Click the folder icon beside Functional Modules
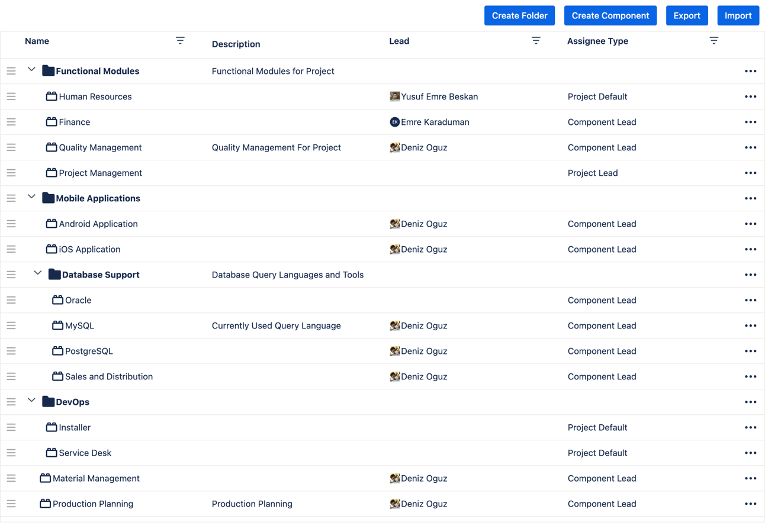The image size is (765, 532). 47,70
